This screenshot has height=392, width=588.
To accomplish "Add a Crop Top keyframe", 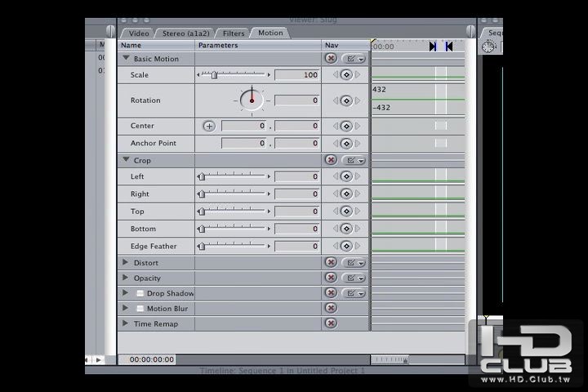I will point(346,212).
